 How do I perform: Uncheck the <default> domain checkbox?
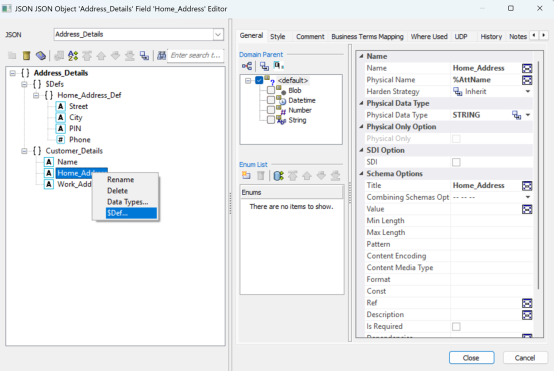point(259,81)
